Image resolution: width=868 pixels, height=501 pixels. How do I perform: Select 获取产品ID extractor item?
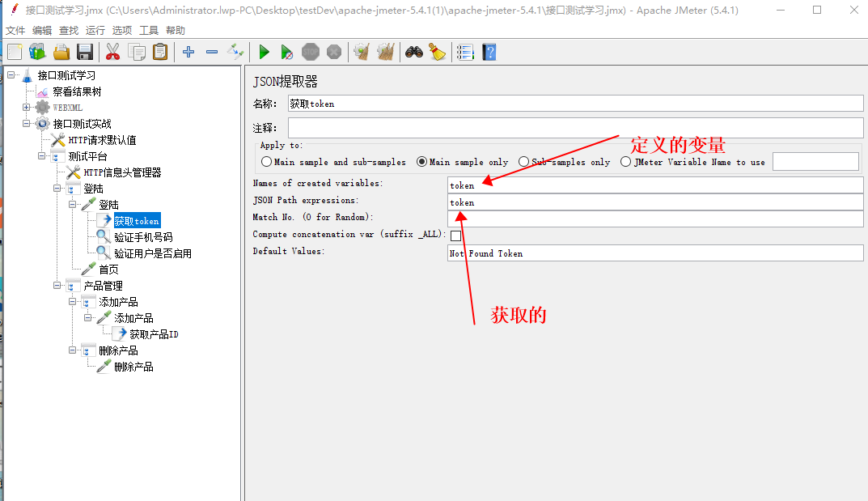pyautogui.click(x=154, y=334)
